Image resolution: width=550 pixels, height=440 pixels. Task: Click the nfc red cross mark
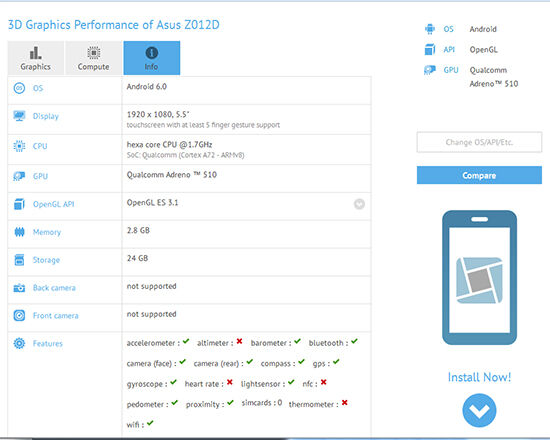tap(323, 382)
